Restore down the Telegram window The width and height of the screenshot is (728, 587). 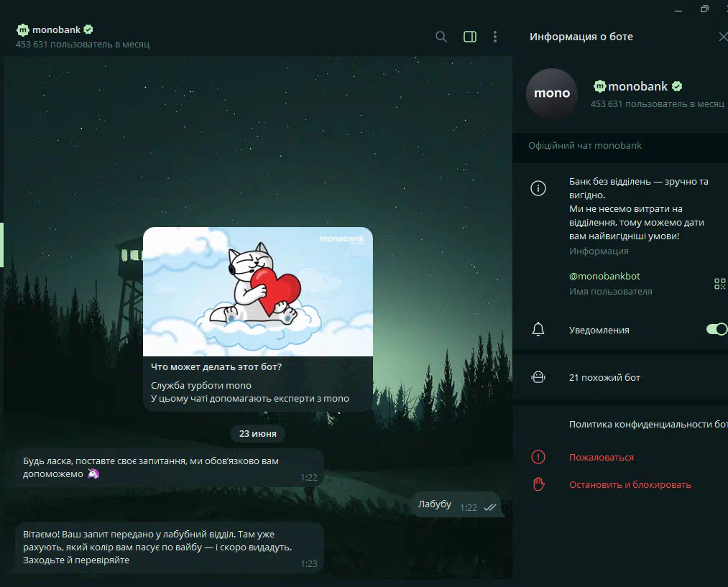(704, 9)
